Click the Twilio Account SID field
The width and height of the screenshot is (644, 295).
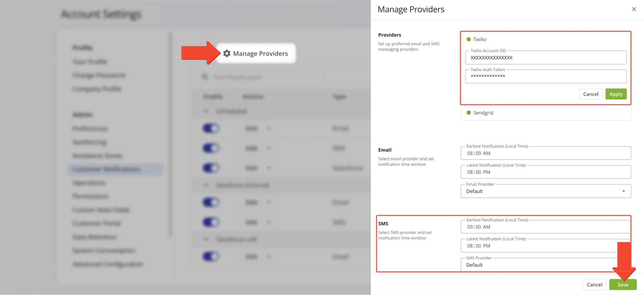point(546,58)
